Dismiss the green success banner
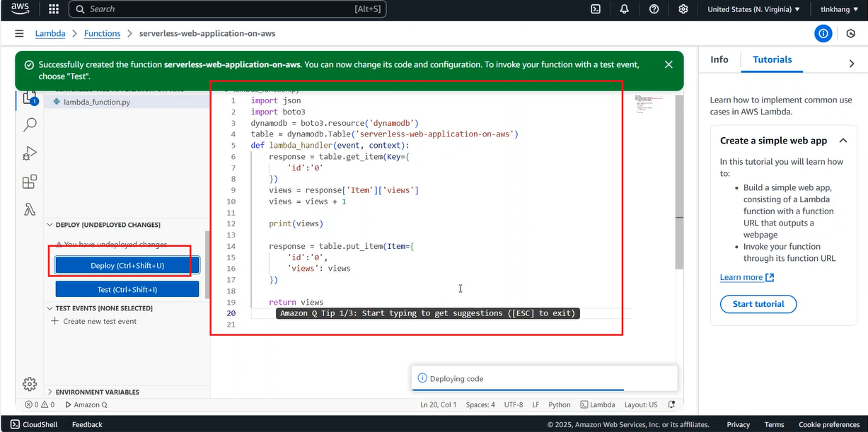The image size is (868, 432). tap(669, 64)
